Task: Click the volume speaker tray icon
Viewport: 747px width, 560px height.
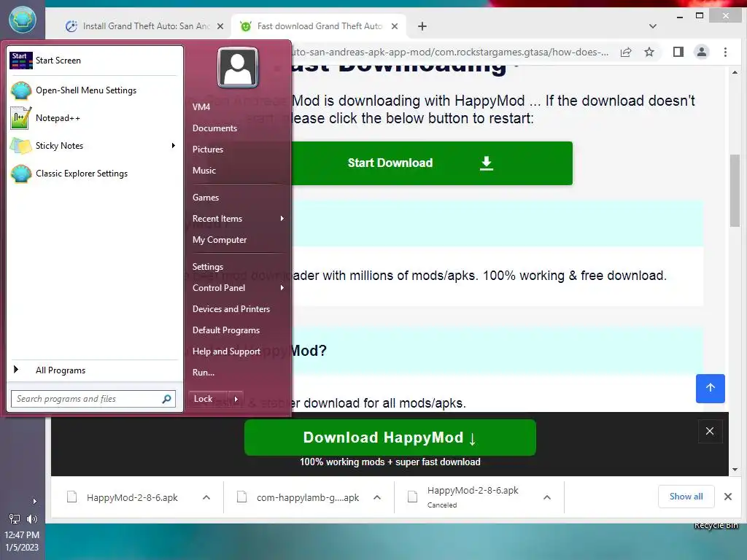Action: coord(32,519)
